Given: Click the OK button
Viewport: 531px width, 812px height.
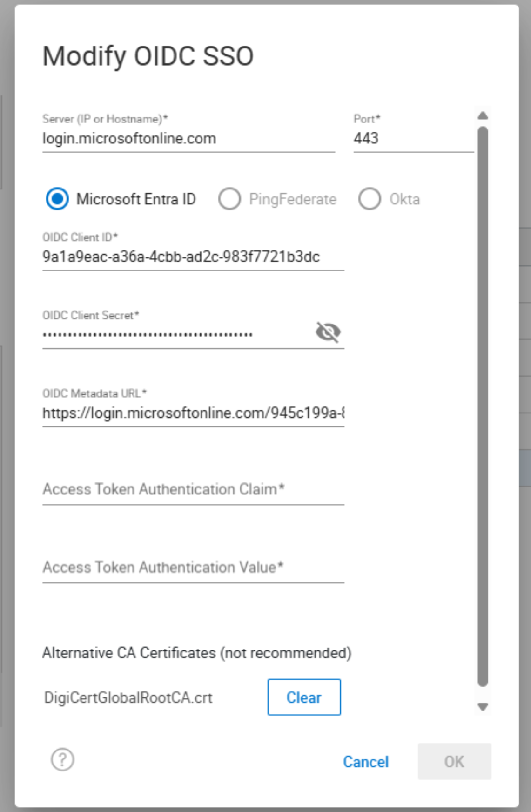Looking at the screenshot, I should [454, 761].
